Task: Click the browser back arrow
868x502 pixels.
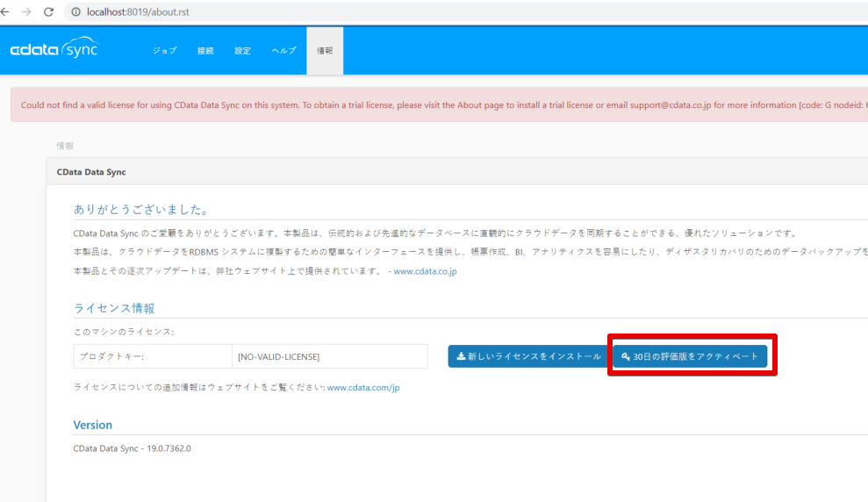Action: coord(5,11)
